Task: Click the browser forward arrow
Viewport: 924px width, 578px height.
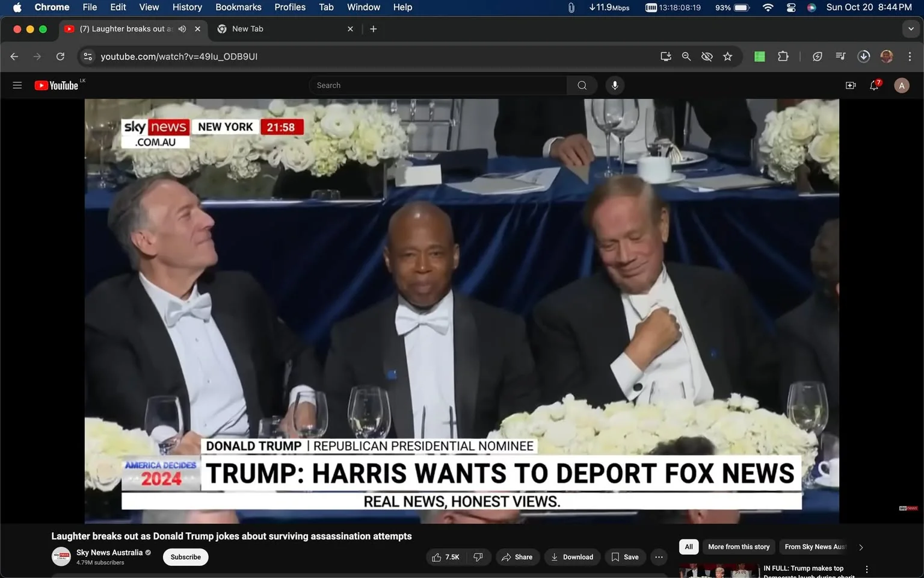Action: click(37, 57)
